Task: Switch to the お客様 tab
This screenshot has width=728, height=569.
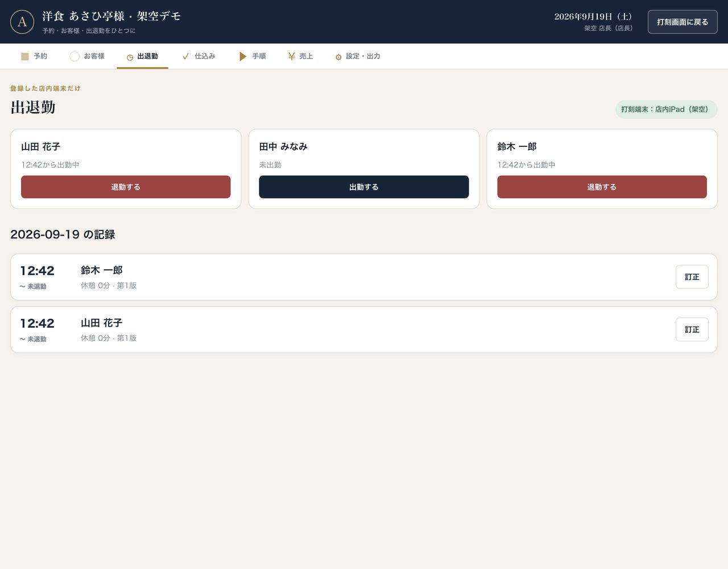Action: pos(87,56)
